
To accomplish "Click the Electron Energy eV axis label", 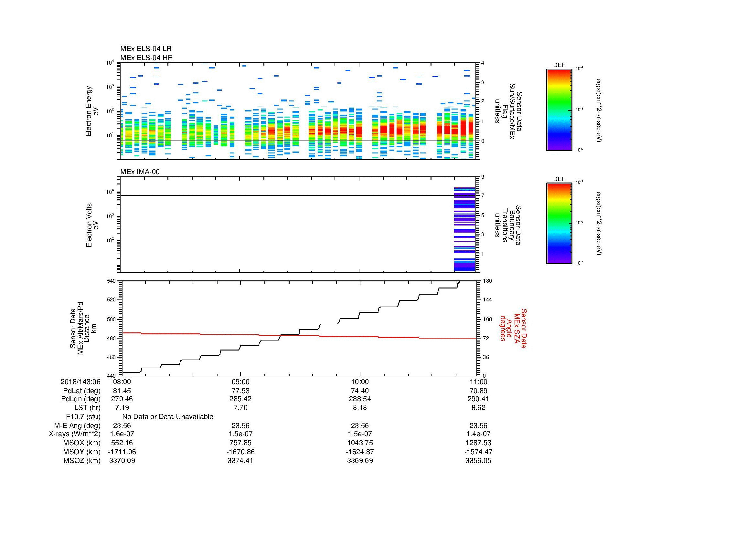I will pos(92,111).
